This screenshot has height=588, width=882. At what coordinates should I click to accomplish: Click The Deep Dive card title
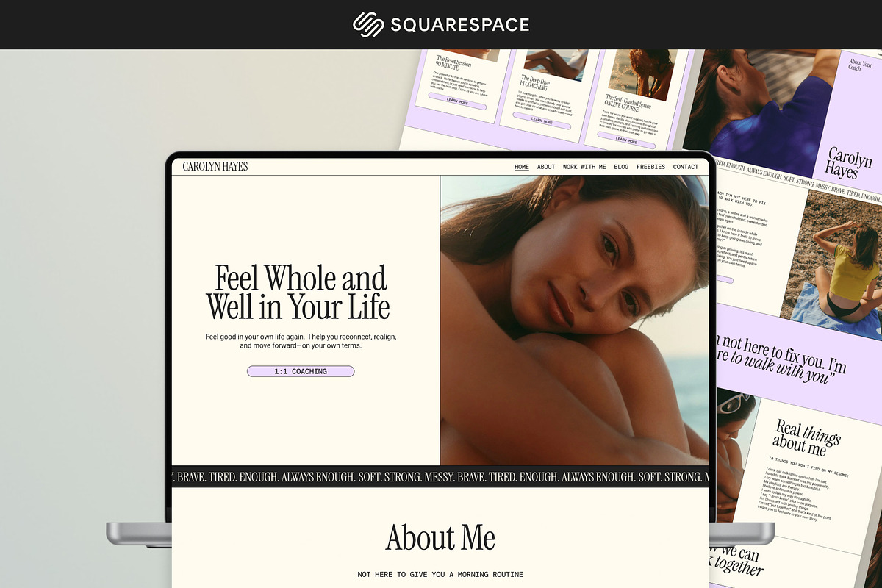coord(536,82)
